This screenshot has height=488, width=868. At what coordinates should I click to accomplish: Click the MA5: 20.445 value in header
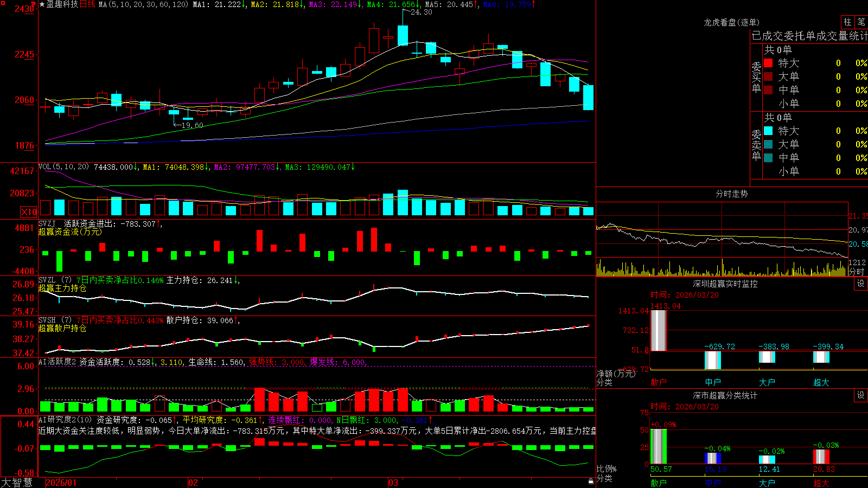[451, 4]
